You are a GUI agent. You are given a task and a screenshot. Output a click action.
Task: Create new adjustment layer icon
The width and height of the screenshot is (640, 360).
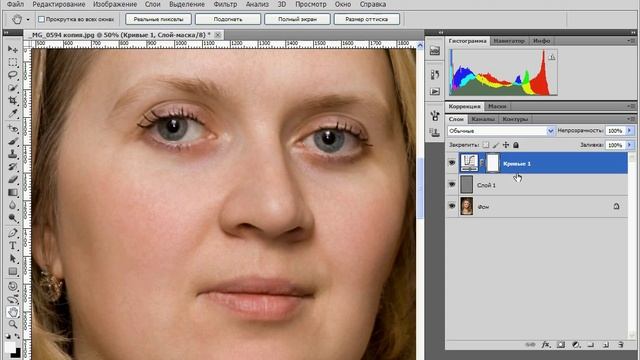(576, 345)
